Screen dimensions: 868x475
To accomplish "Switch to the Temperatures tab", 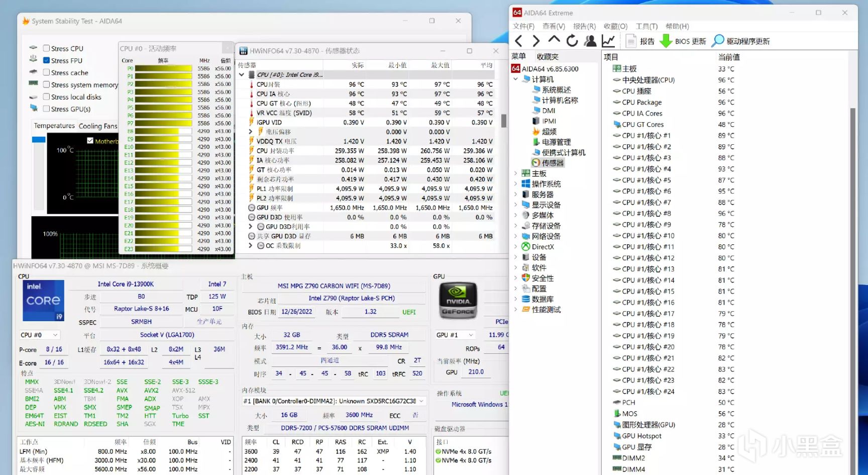I will tap(54, 126).
